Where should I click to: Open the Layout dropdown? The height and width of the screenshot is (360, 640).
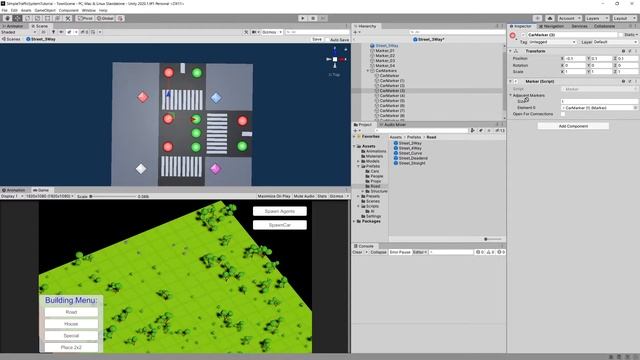point(624,18)
